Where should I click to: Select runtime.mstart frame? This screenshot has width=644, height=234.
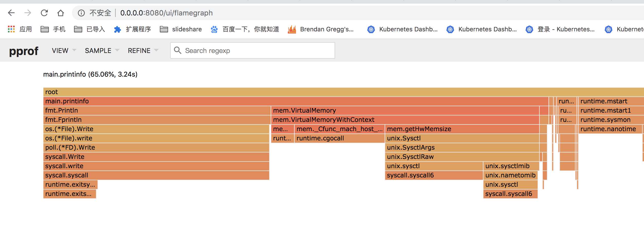point(611,101)
